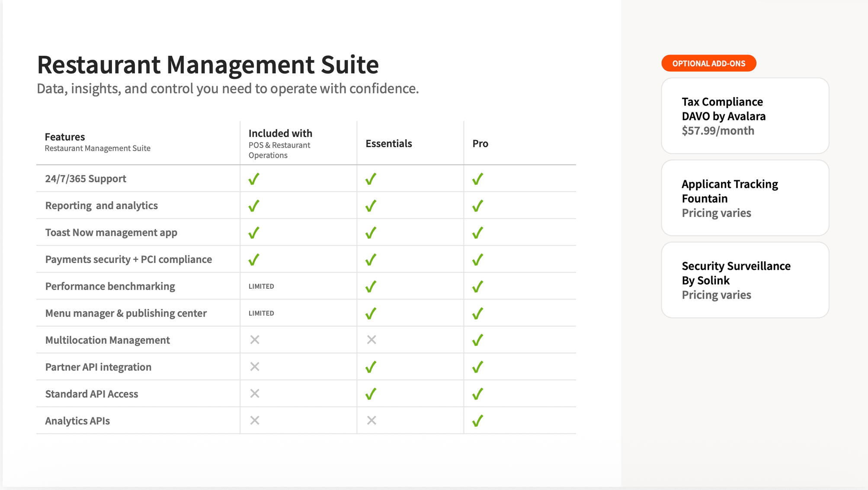This screenshot has width=868, height=490.
Task: Click the Included checkmark for 24/7/365 Support
Action: [x=254, y=179]
